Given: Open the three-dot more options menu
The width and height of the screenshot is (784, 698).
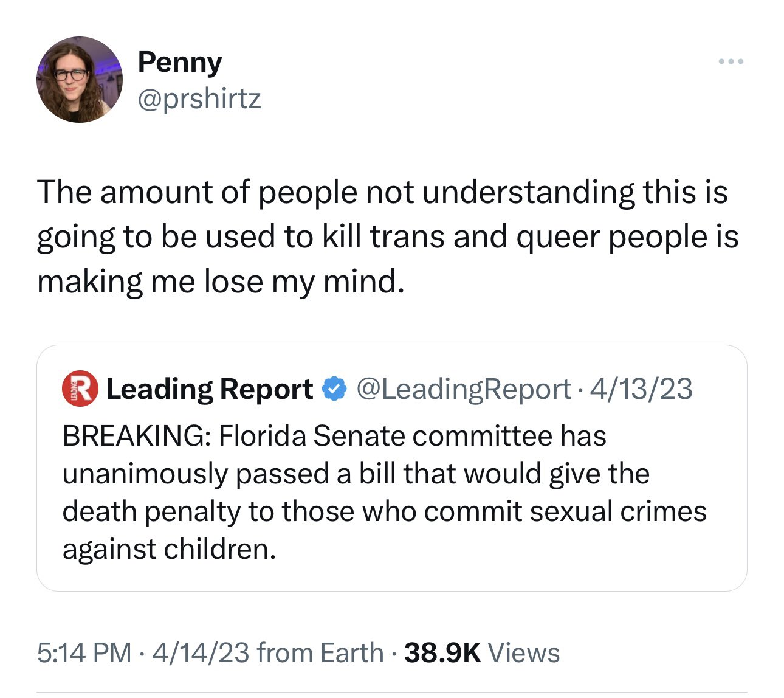Looking at the screenshot, I should [x=731, y=61].
